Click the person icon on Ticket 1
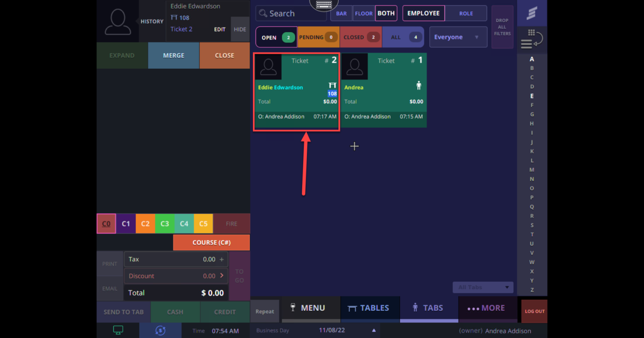Viewport: 644px width, 338px height. coord(418,86)
